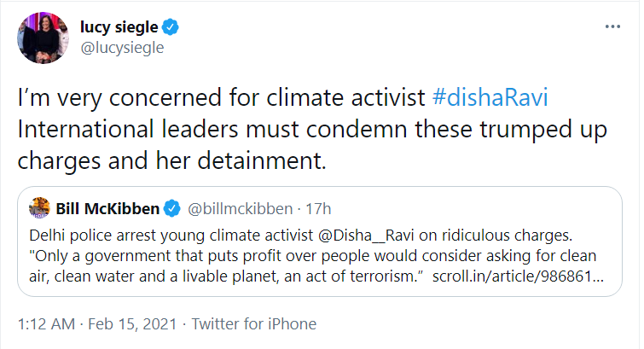644x349 pixels.
Task: Click lucy siegle's verified badge
Action: tap(170, 27)
